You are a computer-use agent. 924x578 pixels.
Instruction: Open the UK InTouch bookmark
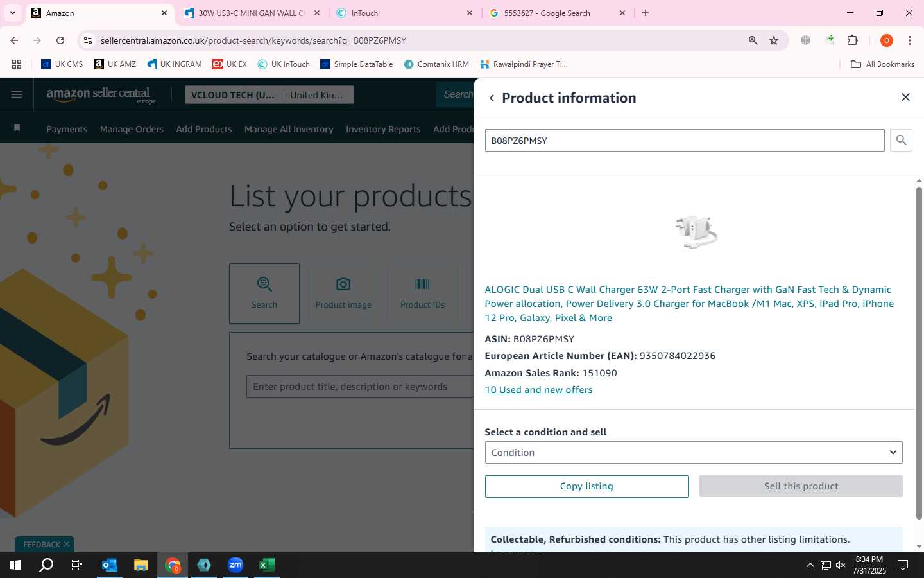(284, 64)
